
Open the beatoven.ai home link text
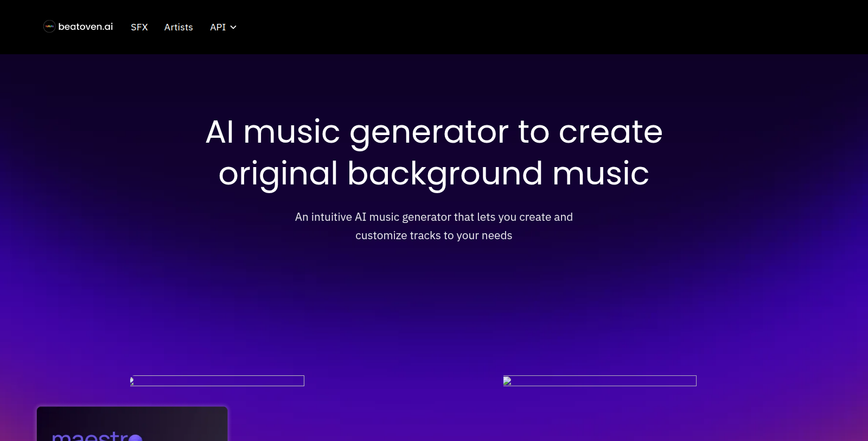tap(86, 27)
